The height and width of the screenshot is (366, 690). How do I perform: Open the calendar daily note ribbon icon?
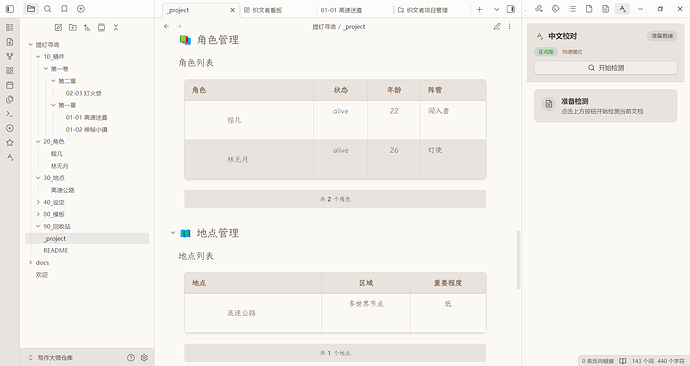pos(10,85)
